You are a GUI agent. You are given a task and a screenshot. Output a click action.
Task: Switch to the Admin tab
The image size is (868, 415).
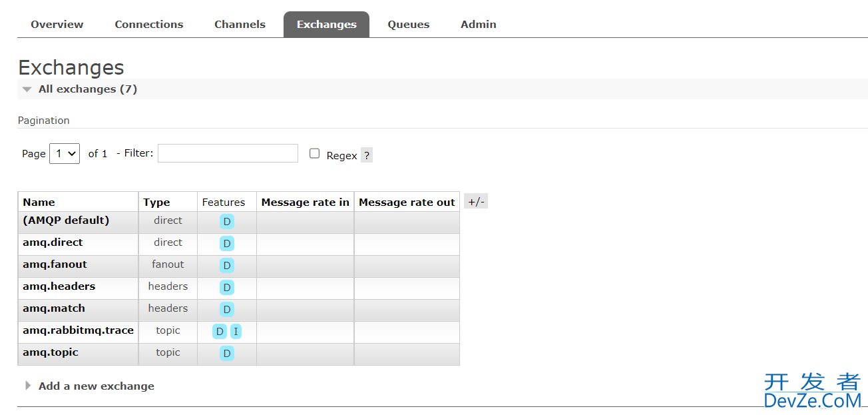pyautogui.click(x=479, y=25)
